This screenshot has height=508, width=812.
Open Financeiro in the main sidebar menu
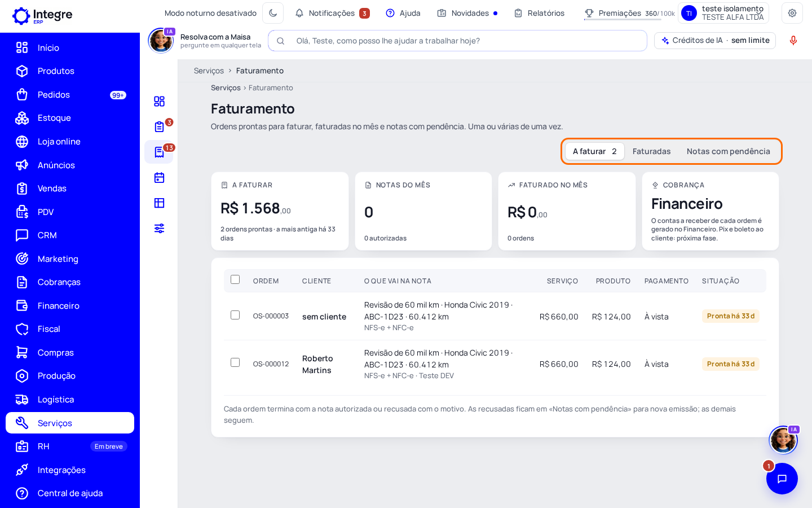(70, 306)
